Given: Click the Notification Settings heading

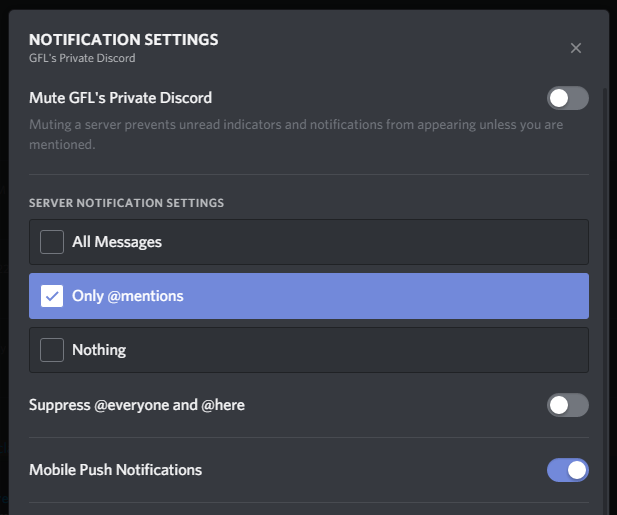Looking at the screenshot, I should (124, 40).
